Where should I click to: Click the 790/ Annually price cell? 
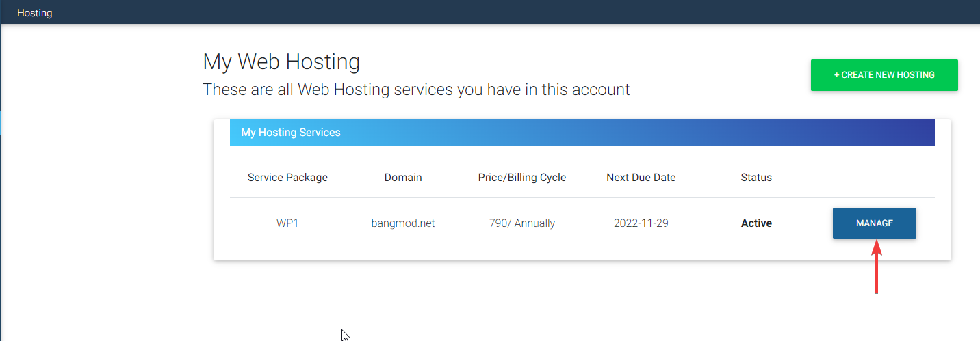coord(522,223)
